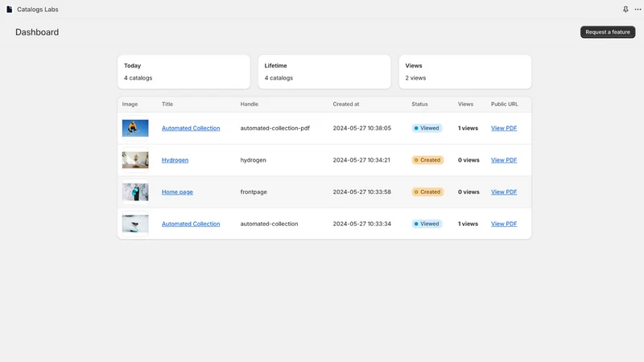View PDF for the 10:33:34 automated-collection row
The width and height of the screenshot is (644, 362).
tap(504, 224)
